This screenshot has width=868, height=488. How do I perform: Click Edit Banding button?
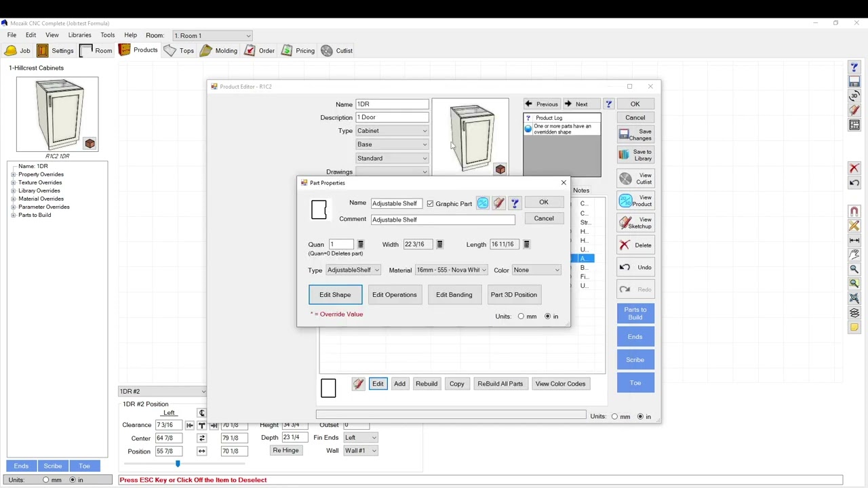454,295
